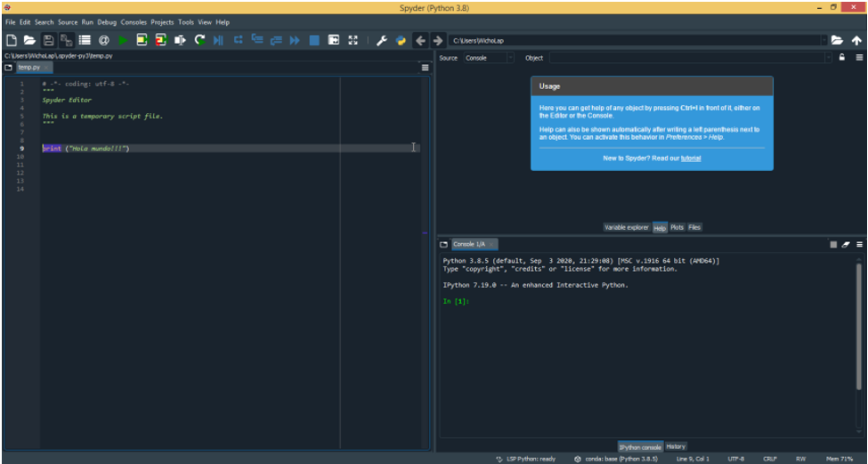Expand the Object combo box dropdown
The height and width of the screenshot is (464, 868).
pos(828,58)
